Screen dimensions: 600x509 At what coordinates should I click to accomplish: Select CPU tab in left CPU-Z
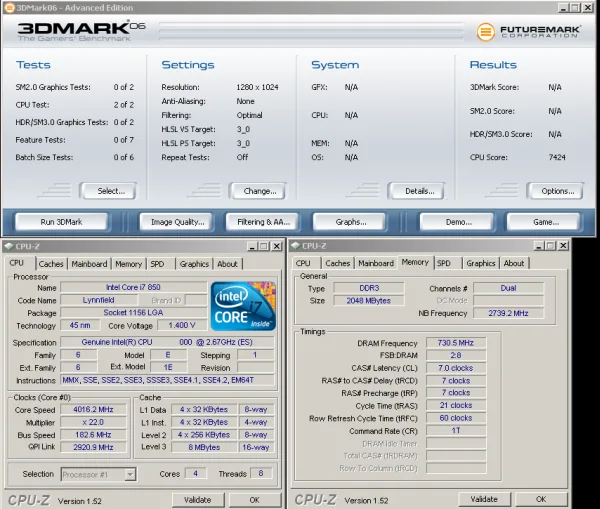pos(20,263)
